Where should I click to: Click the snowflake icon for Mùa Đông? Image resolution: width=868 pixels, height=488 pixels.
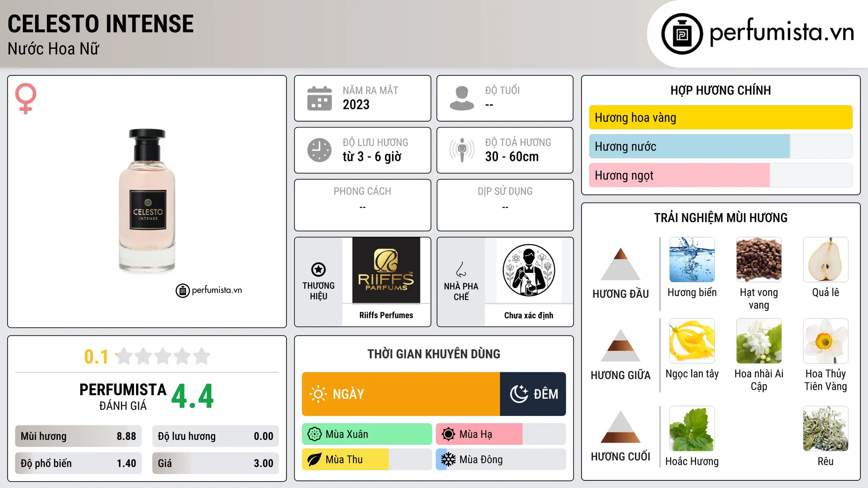[x=448, y=460]
